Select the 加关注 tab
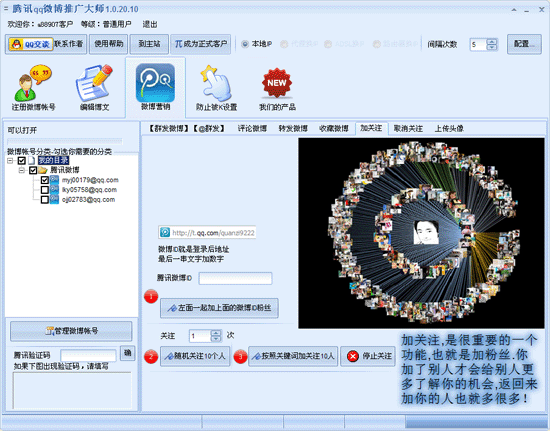 click(x=371, y=128)
